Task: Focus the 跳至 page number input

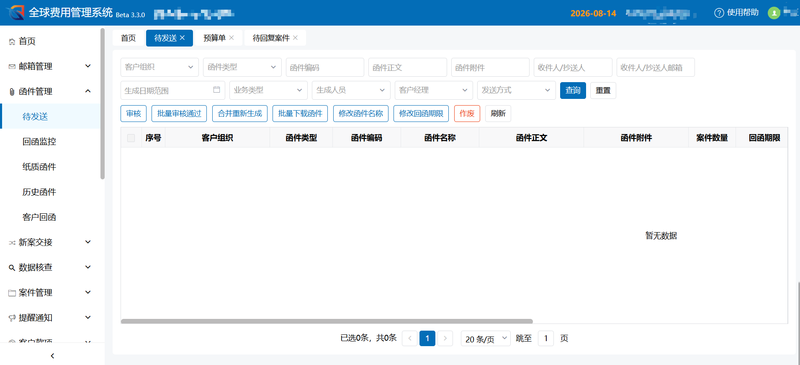Action: [x=545, y=338]
